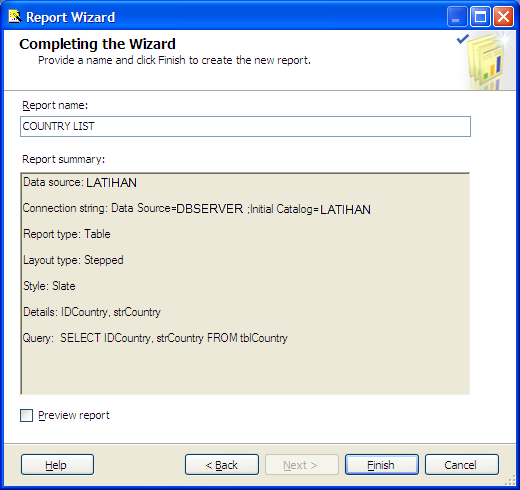Click the Finish button

[382, 465]
